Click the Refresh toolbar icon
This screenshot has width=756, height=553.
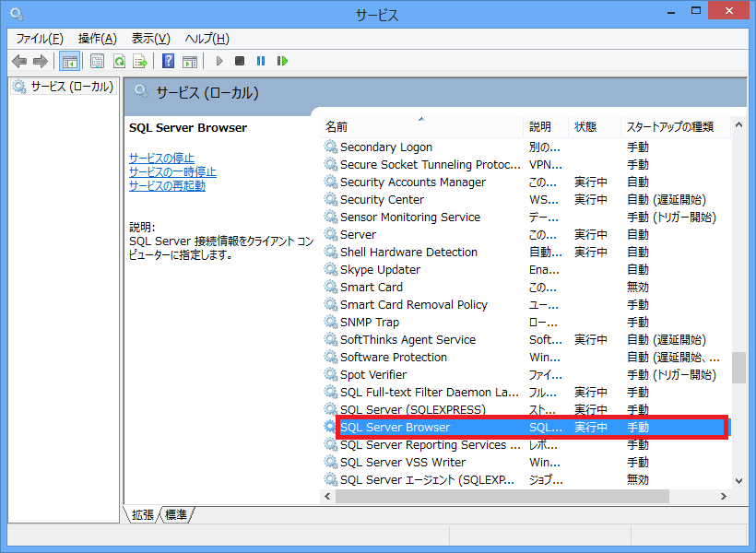tap(119, 61)
